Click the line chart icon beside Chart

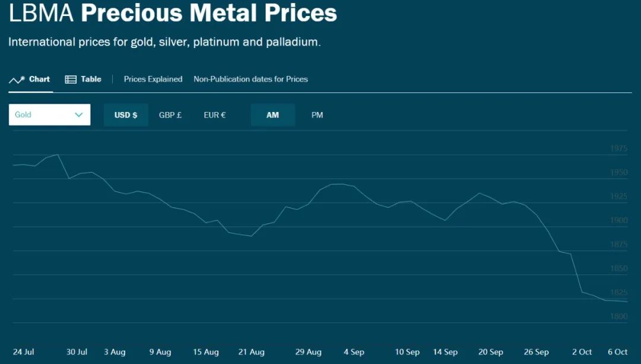coord(17,79)
